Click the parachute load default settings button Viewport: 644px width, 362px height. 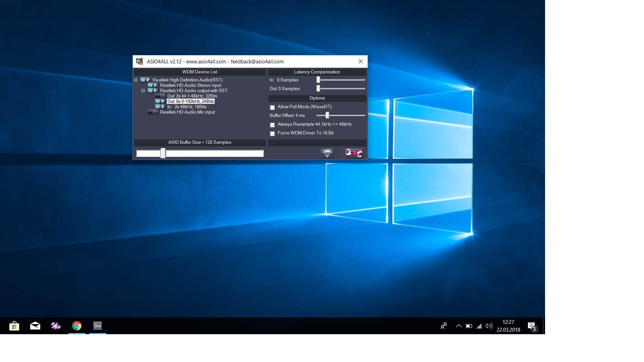click(x=327, y=153)
